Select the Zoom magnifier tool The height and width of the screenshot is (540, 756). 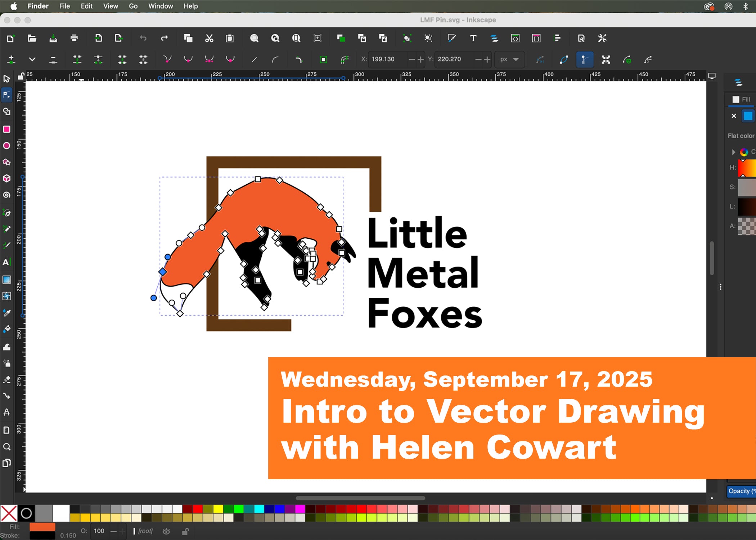coord(6,447)
